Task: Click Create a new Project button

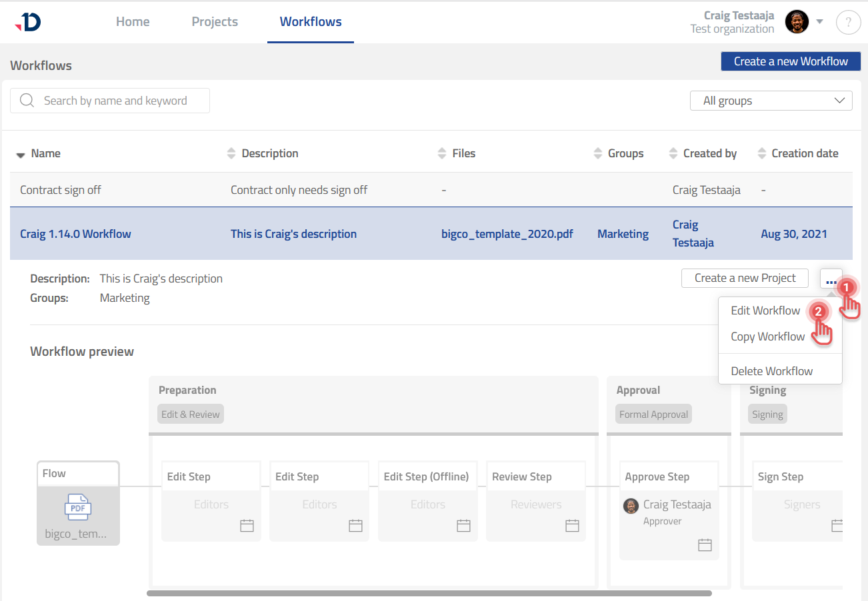Action: [745, 278]
